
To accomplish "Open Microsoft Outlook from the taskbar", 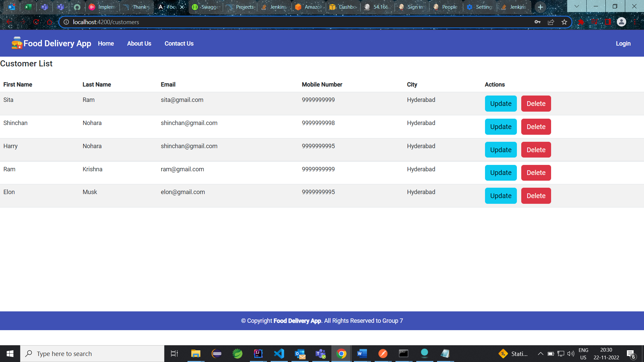I will pos(300,354).
